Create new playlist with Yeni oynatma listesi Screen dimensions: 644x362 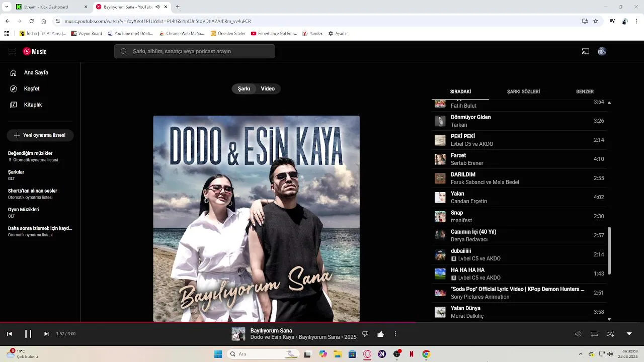40,135
